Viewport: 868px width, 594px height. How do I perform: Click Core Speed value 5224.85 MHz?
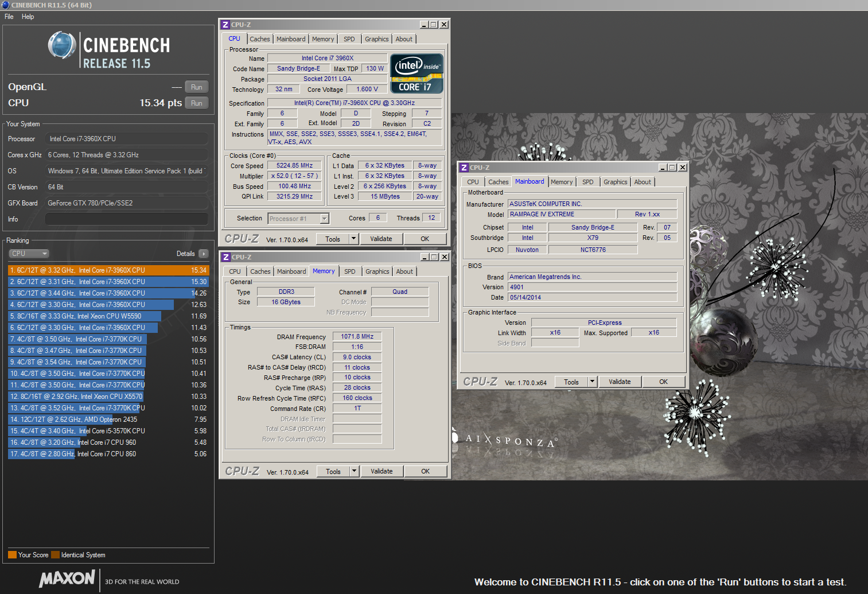pyautogui.click(x=294, y=166)
